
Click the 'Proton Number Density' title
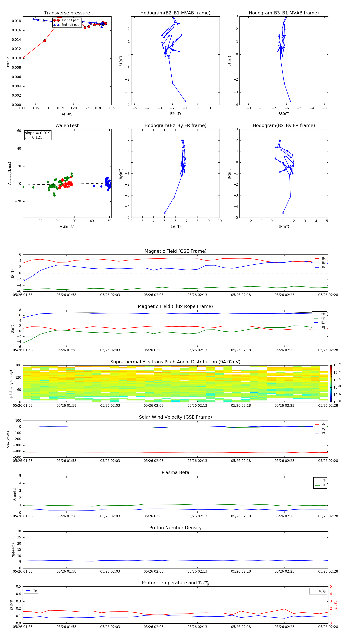click(175, 528)
